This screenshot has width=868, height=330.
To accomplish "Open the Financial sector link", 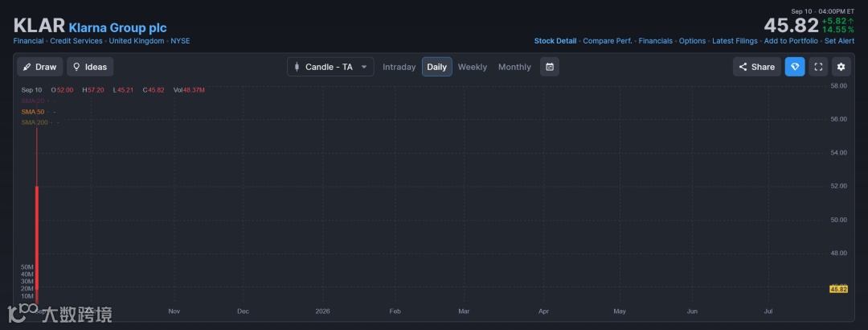I will tap(28, 41).
